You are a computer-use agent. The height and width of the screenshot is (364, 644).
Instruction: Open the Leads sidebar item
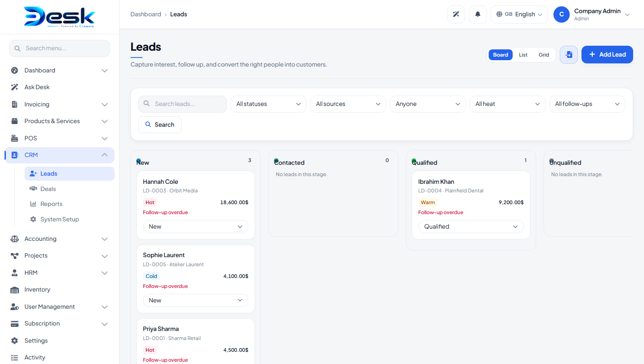(69, 173)
